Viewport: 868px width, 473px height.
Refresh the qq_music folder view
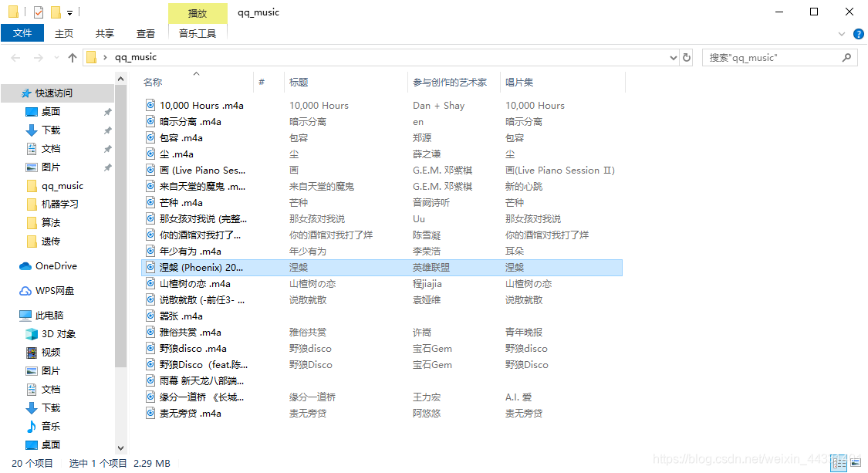(687, 58)
